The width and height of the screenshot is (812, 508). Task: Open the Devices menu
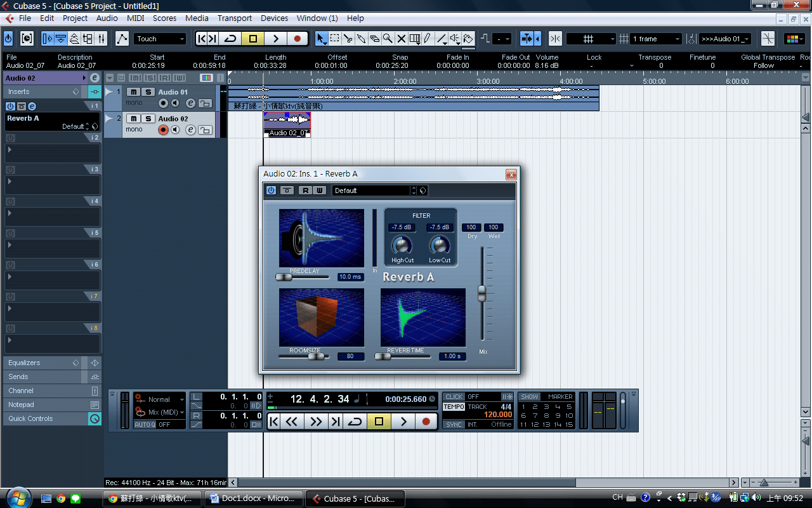[274, 18]
